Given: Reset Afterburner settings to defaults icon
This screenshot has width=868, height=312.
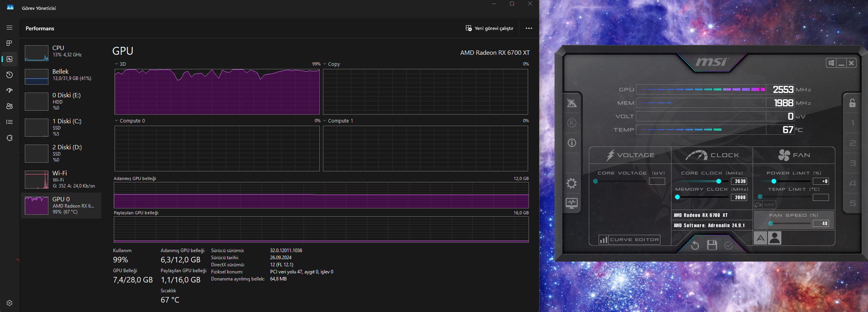Looking at the screenshot, I should (x=695, y=245).
